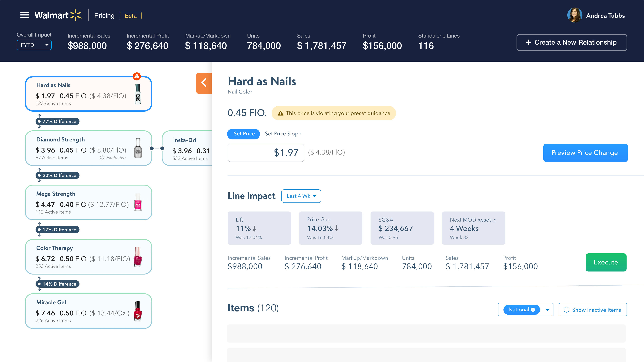Open the Last 4 Wk dropdown
The image size is (644, 362).
tap(301, 196)
